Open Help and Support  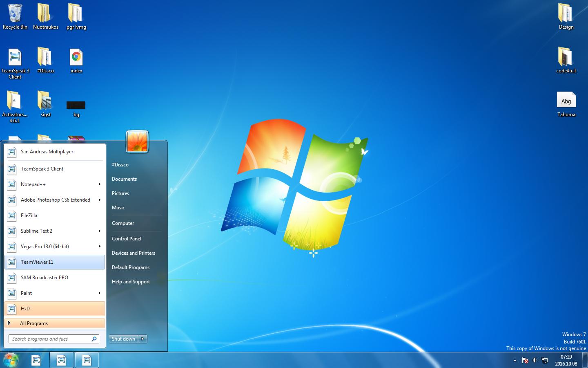coord(131,282)
